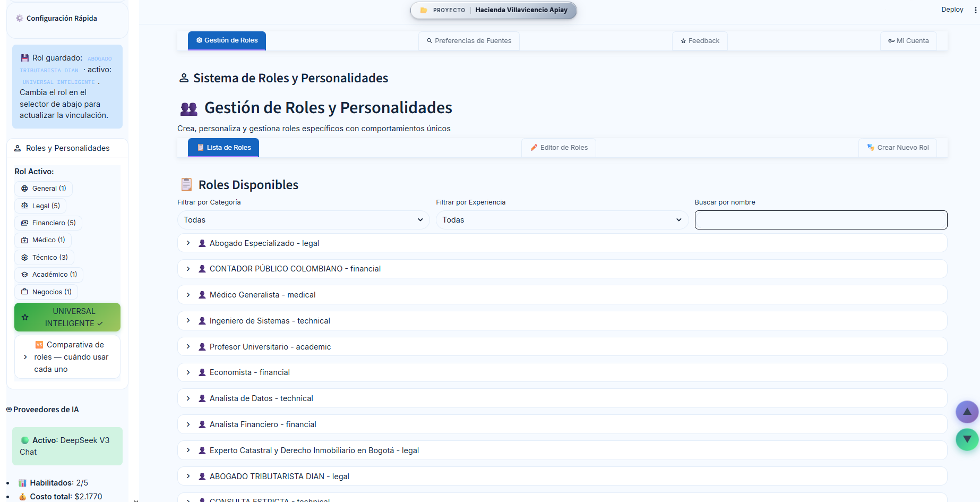Expand Analista de Datos role
This screenshot has width=980, height=502.
coord(562,398)
